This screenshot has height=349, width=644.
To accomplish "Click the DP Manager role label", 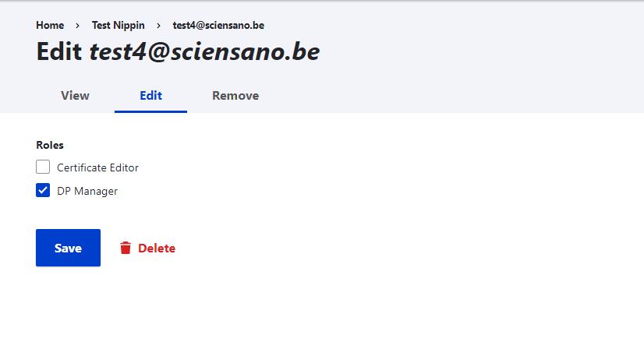I will [87, 191].
